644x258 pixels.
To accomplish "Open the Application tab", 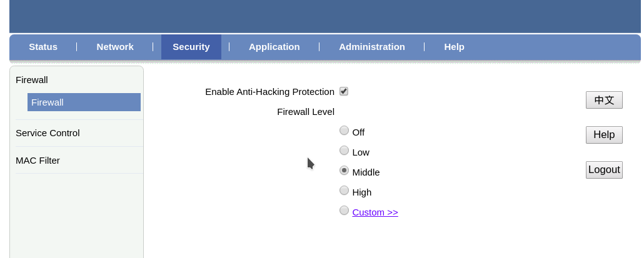I will coord(274,47).
